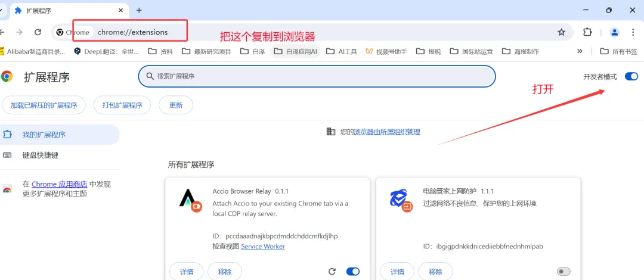
Task: Click the 加载已解压的扩展程序 button
Action: (x=44, y=105)
